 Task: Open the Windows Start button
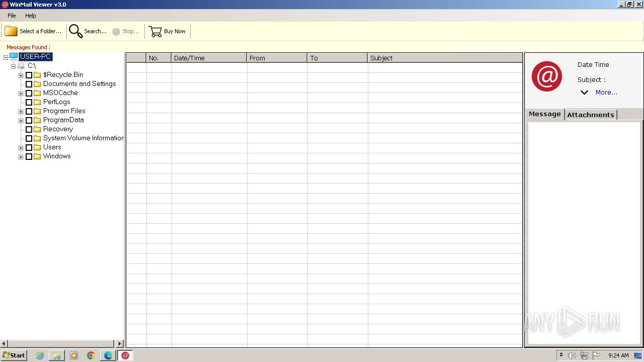pos(14,355)
